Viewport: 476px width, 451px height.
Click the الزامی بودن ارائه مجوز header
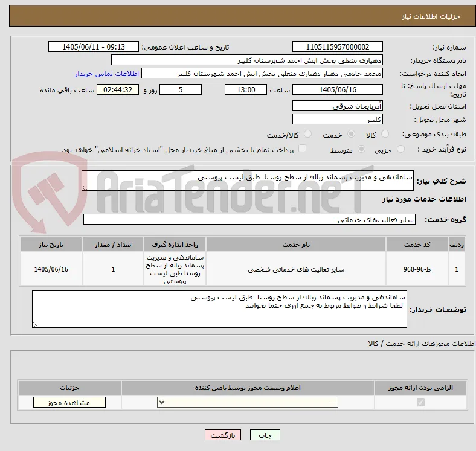coord(420,388)
